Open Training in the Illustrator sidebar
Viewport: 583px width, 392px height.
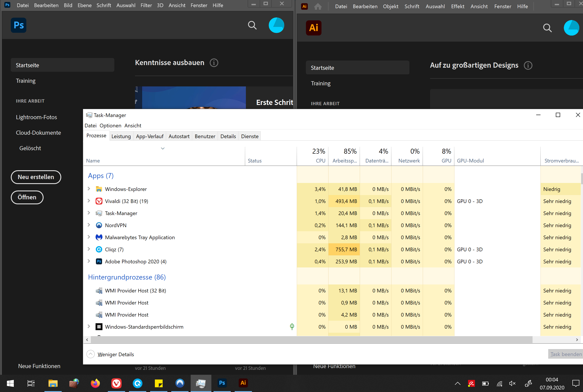point(321,83)
